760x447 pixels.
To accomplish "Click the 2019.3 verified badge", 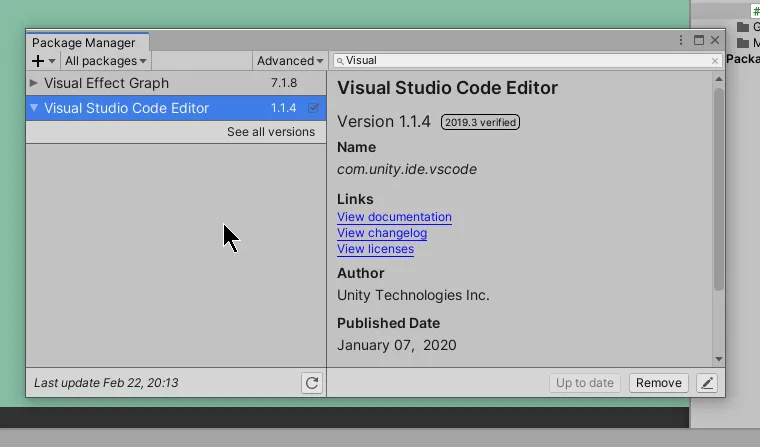I will 480,122.
